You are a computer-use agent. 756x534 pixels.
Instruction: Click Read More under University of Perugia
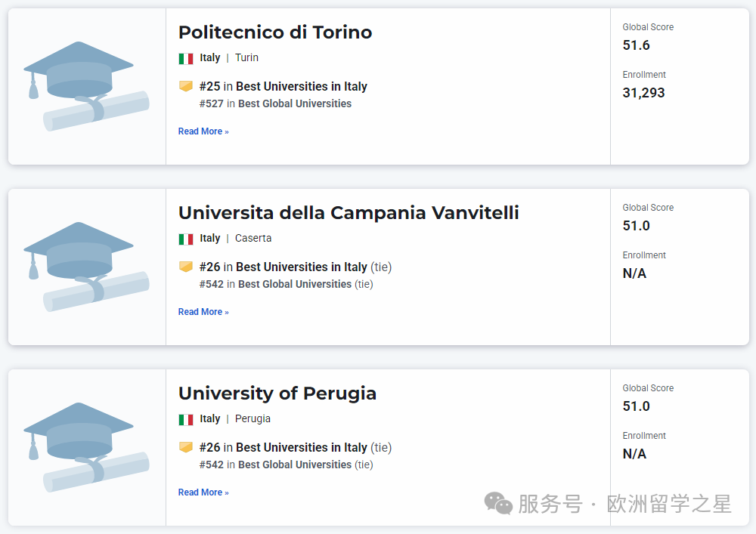pyautogui.click(x=203, y=492)
